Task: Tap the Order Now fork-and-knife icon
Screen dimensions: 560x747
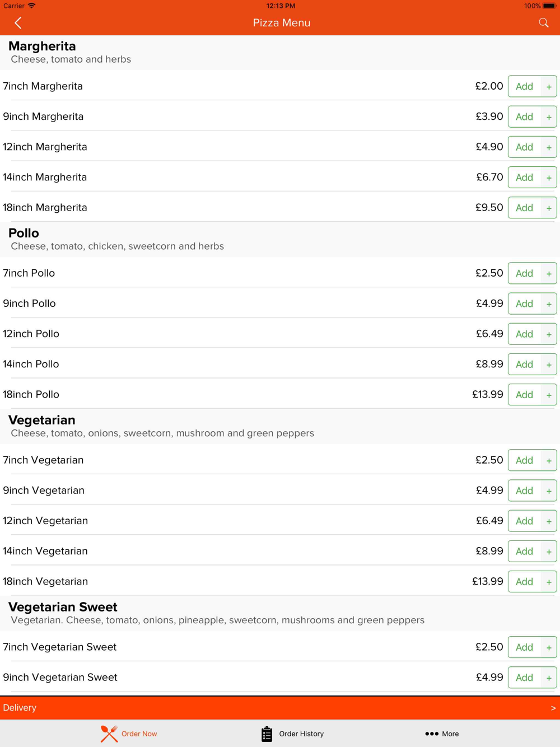Action: tap(109, 734)
